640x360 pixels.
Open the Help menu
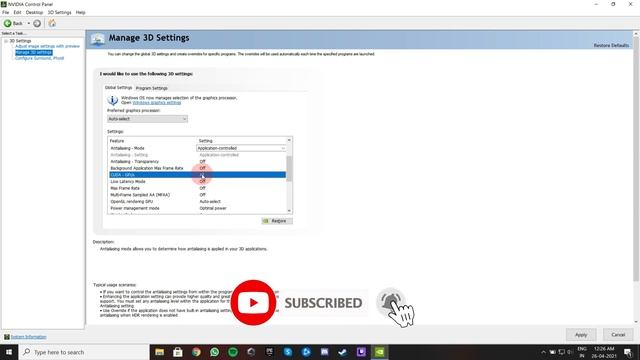tap(80, 12)
